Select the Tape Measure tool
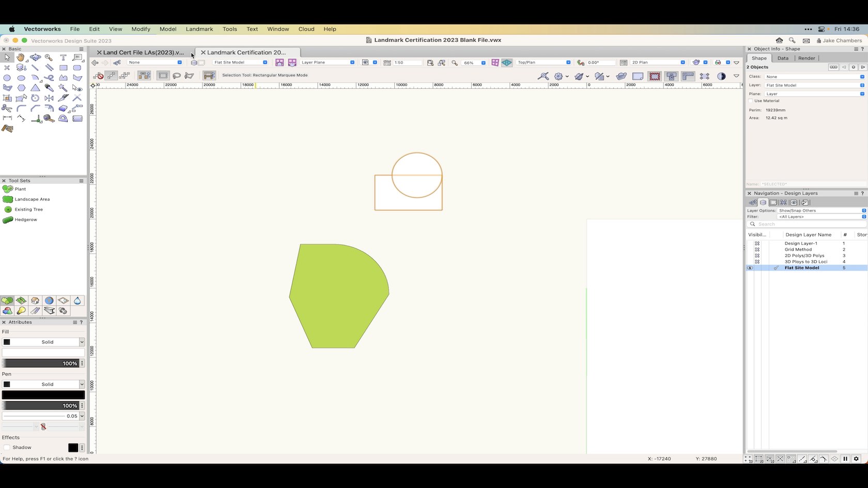This screenshot has width=868, height=488. point(48,118)
